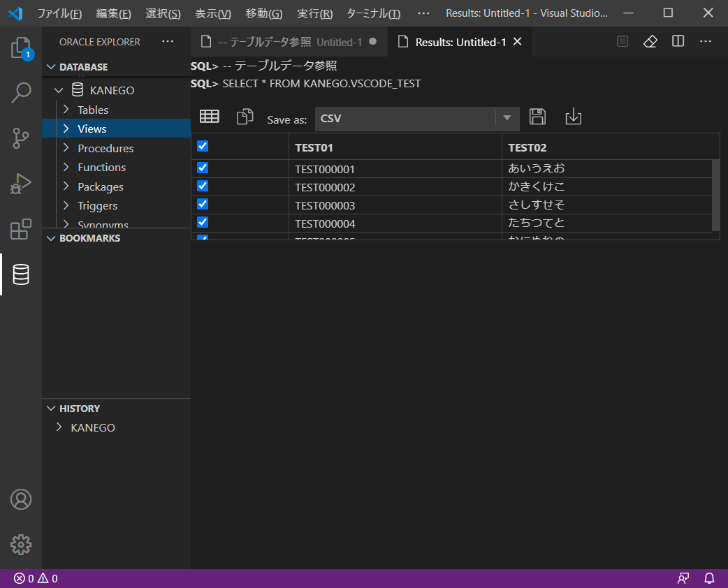Select Procedures in Oracle Explorer
The height and width of the screenshot is (588, 728).
coord(104,148)
